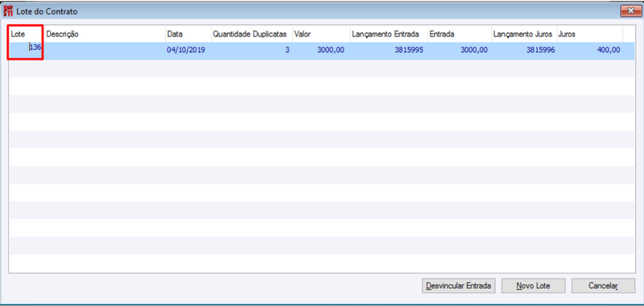Viewport: 644px width, 306px height.
Task: Click the Lançamento Juros column header
Action: pos(524,35)
